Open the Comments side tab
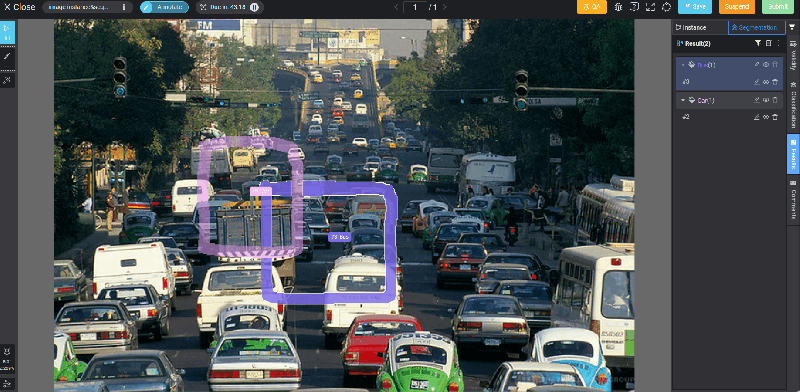The image size is (800, 392). 793,200
